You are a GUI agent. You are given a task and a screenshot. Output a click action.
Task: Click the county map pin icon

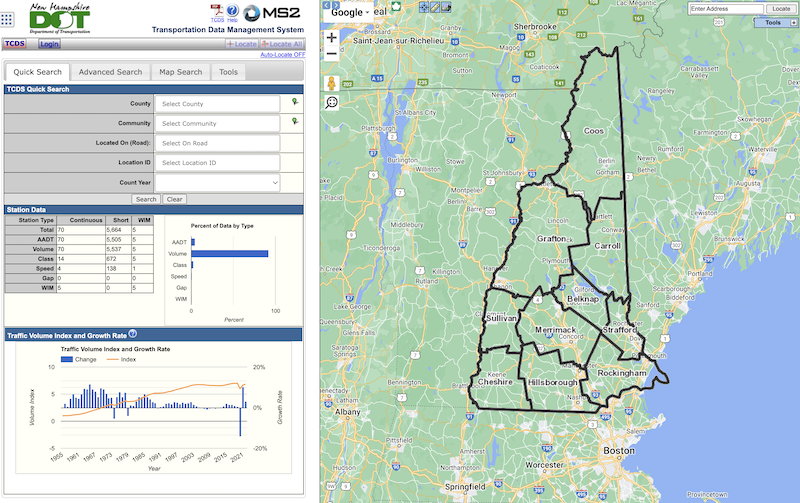[x=294, y=103]
